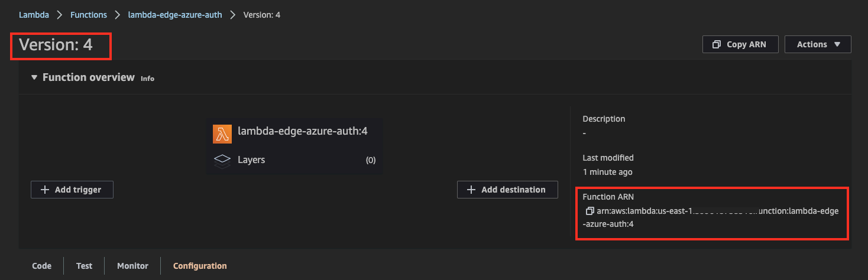Click Info link next to Function overview
Image resolution: width=868 pixels, height=280 pixels.
pos(147,79)
